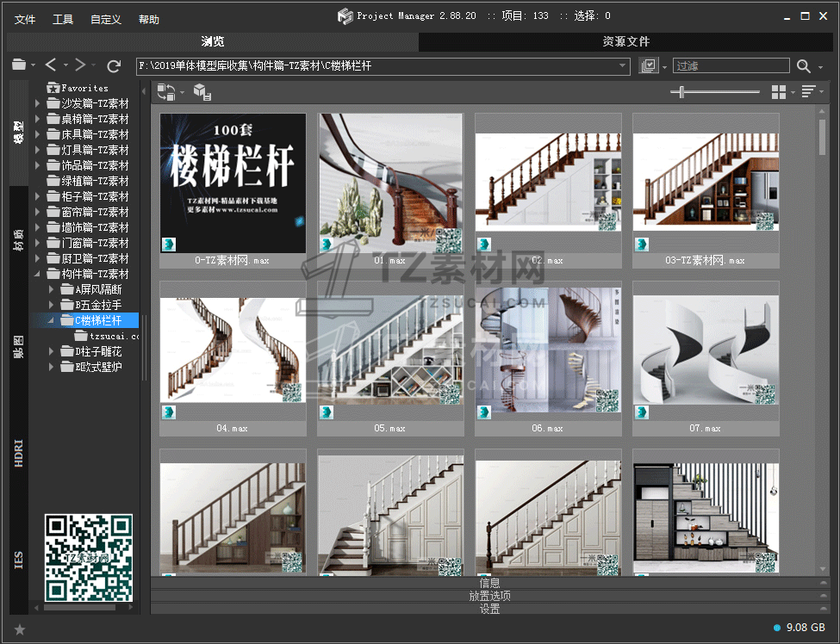This screenshot has width=840, height=644.
Task: Click the magnifier search icon
Action: click(x=803, y=66)
